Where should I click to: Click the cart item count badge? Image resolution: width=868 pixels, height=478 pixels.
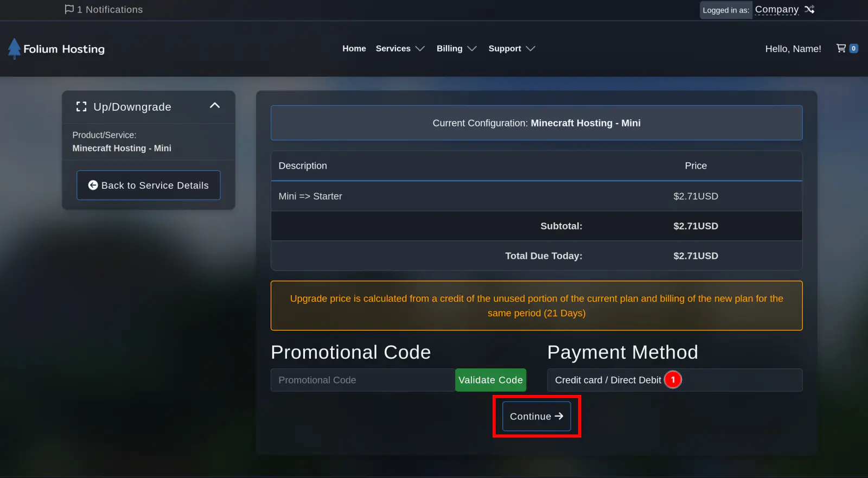click(853, 48)
